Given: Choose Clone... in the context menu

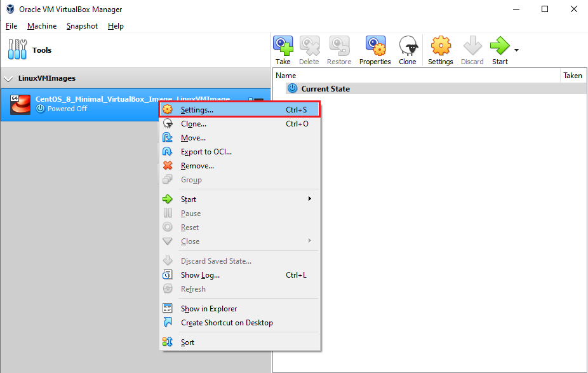Looking at the screenshot, I should click(239, 124).
